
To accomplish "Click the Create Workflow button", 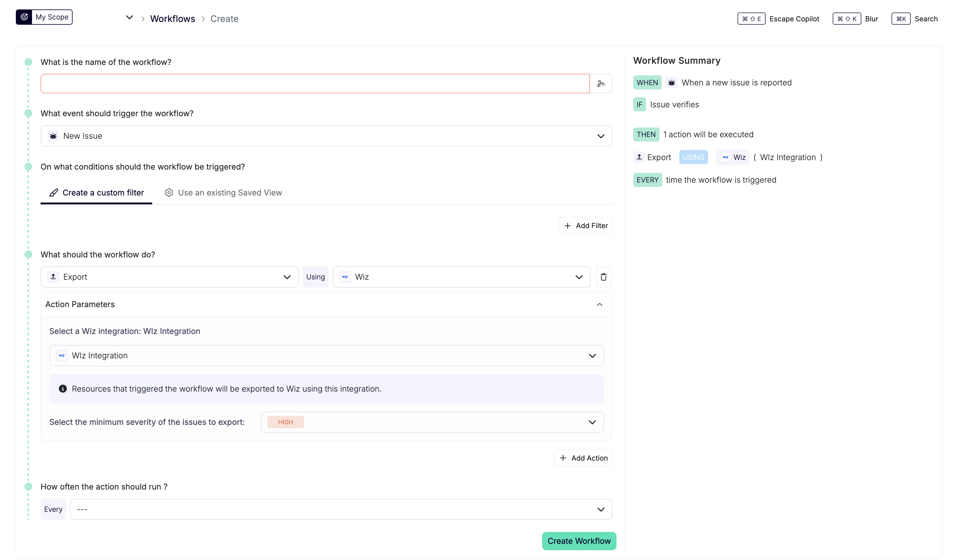I will [579, 540].
